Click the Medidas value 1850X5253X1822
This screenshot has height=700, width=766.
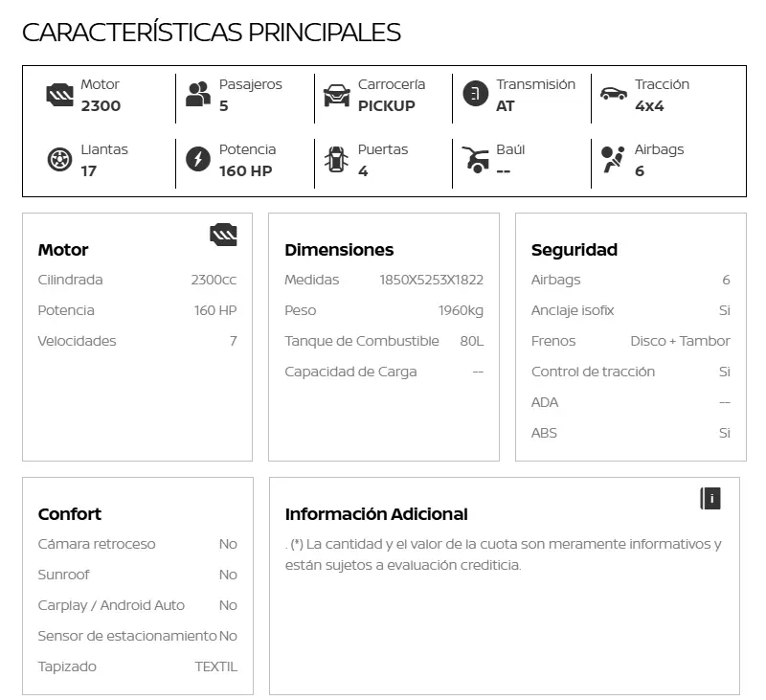pos(431,281)
